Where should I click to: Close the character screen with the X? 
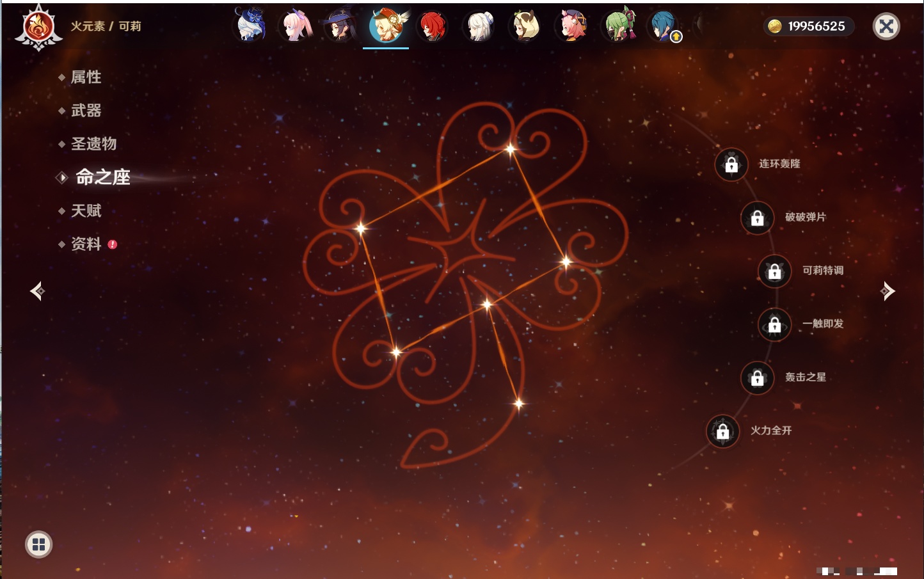tap(886, 26)
